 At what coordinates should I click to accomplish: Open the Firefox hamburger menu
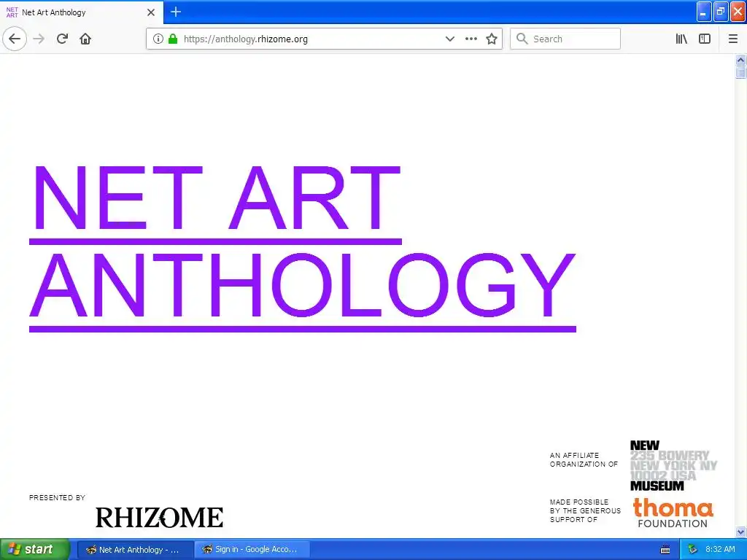click(733, 39)
